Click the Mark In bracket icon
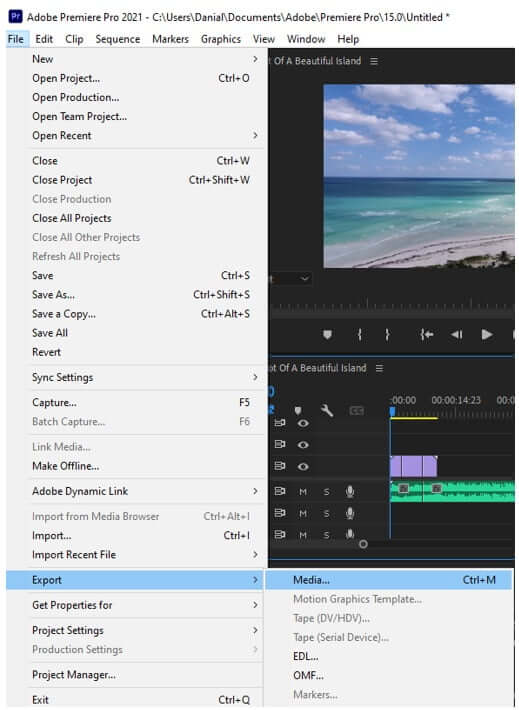The width and height of the screenshot is (519, 710). [x=360, y=335]
